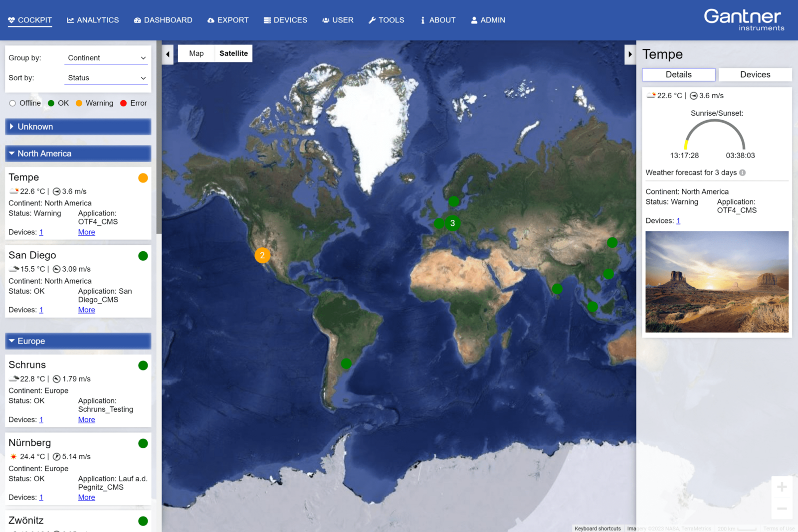Screen dimensions: 798x532
Task: Click the weather forecast info icon
Action: [x=742, y=173]
